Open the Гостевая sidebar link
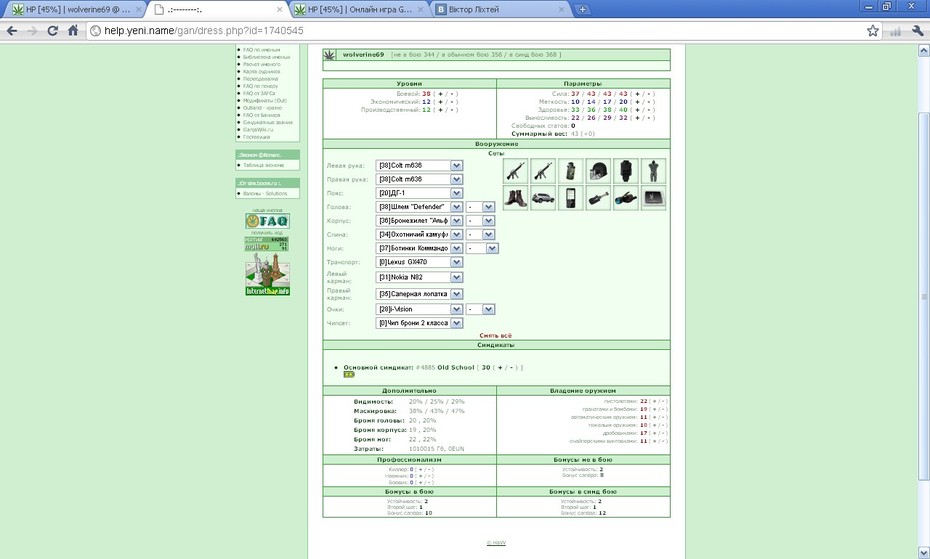 point(256,137)
